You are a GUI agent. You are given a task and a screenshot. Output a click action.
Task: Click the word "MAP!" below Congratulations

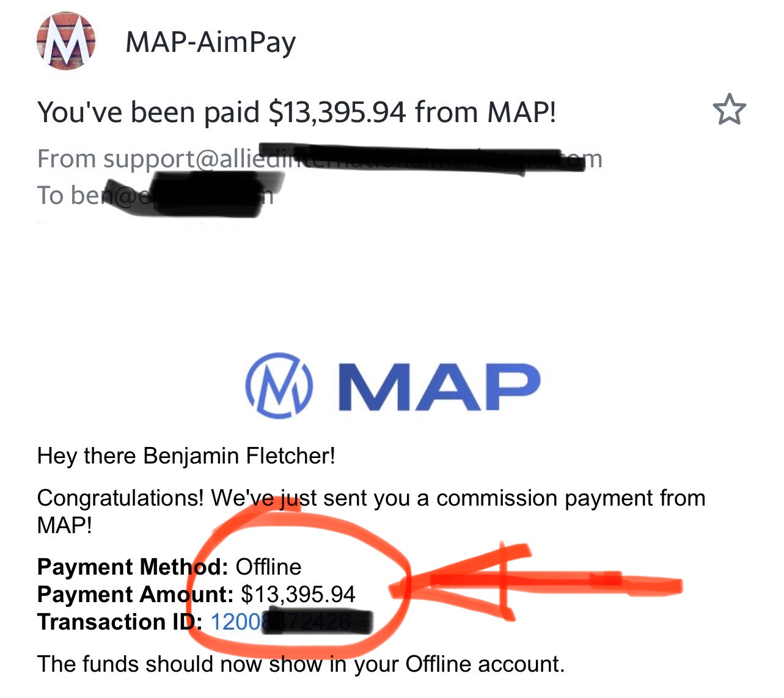[x=64, y=525]
